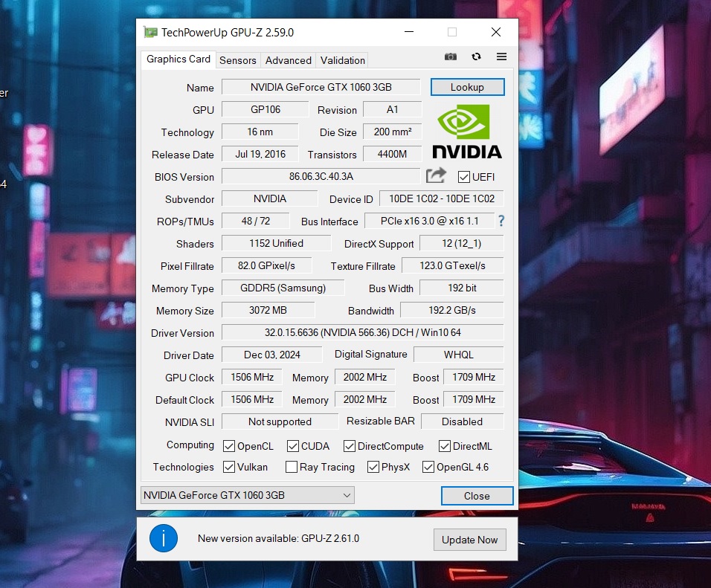Click the blue info icon in update bar
Image resolution: width=711 pixels, height=588 pixels.
pyautogui.click(x=164, y=538)
